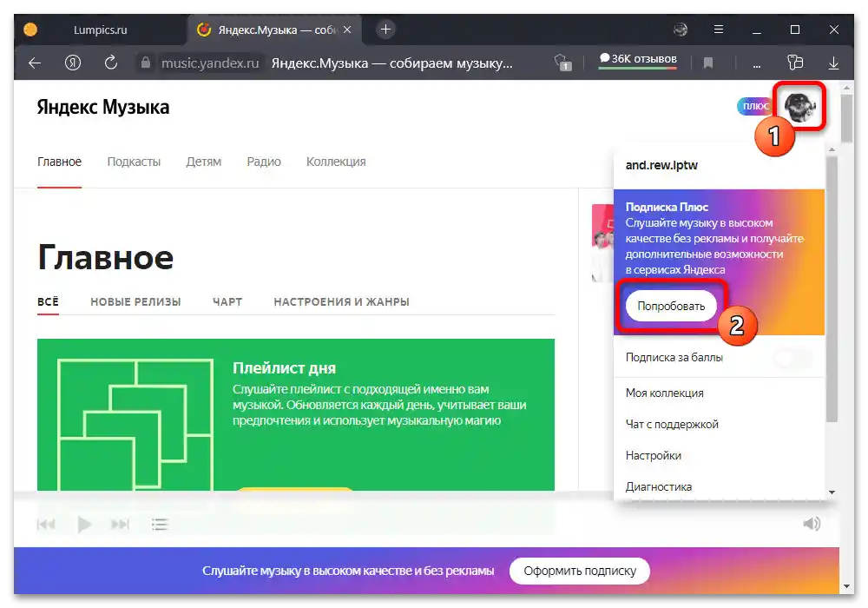
Task: Select the НОВЫЕ РЕЛИЗЫ sub-tab
Action: coord(135,301)
